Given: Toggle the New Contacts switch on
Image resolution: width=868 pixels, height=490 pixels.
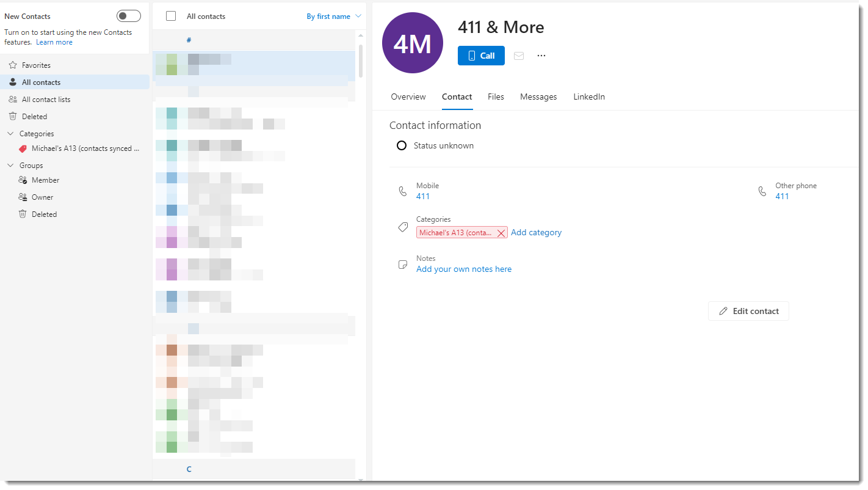Looking at the screenshot, I should tap(128, 16).
